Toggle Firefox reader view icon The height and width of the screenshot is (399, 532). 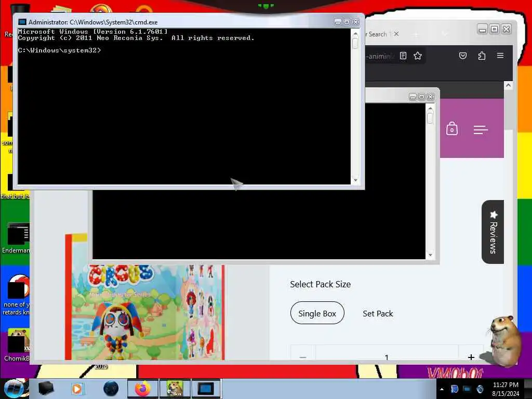(403, 56)
